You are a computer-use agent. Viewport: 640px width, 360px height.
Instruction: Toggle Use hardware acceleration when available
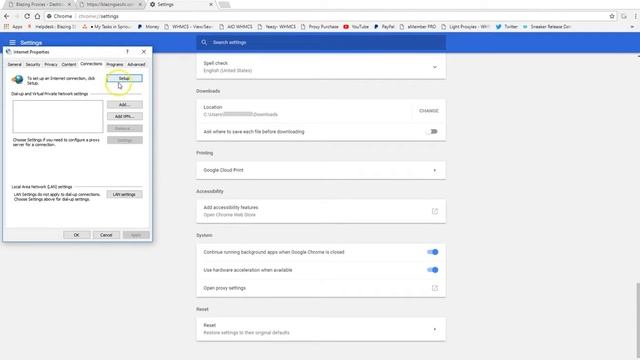click(432, 270)
